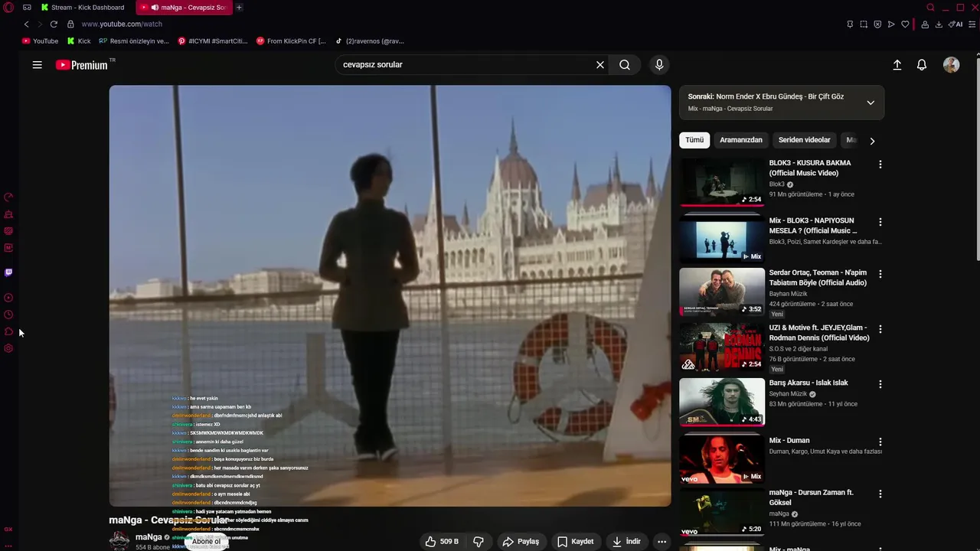Start voice search with microphone
The width and height of the screenshot is (980, 551).
point(659,65)
